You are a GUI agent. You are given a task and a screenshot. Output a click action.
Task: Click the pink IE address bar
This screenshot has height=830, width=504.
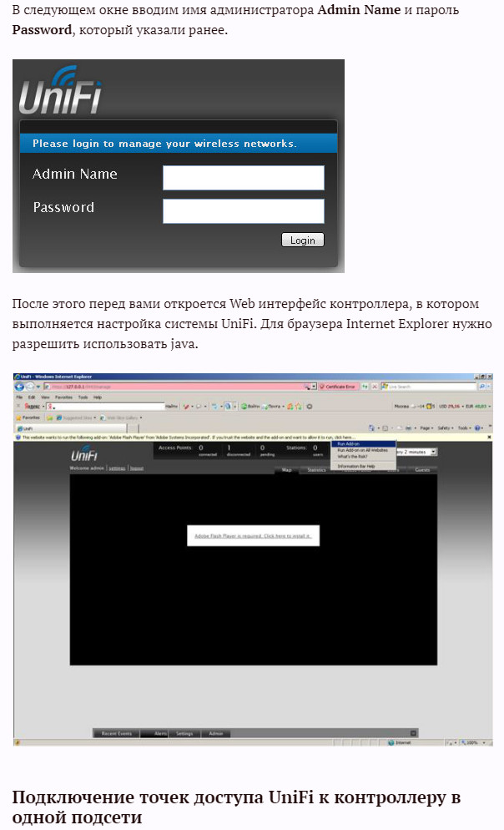pos(179,387)
